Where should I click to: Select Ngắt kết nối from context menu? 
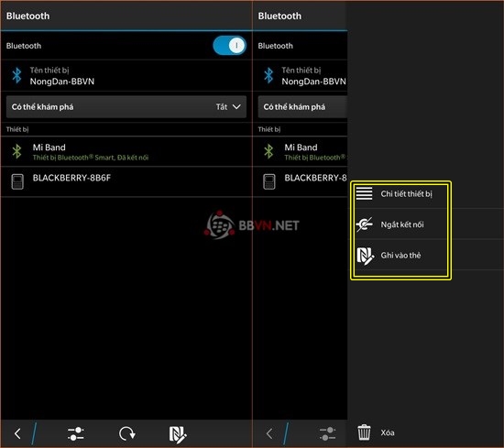(x=400, y=224)
